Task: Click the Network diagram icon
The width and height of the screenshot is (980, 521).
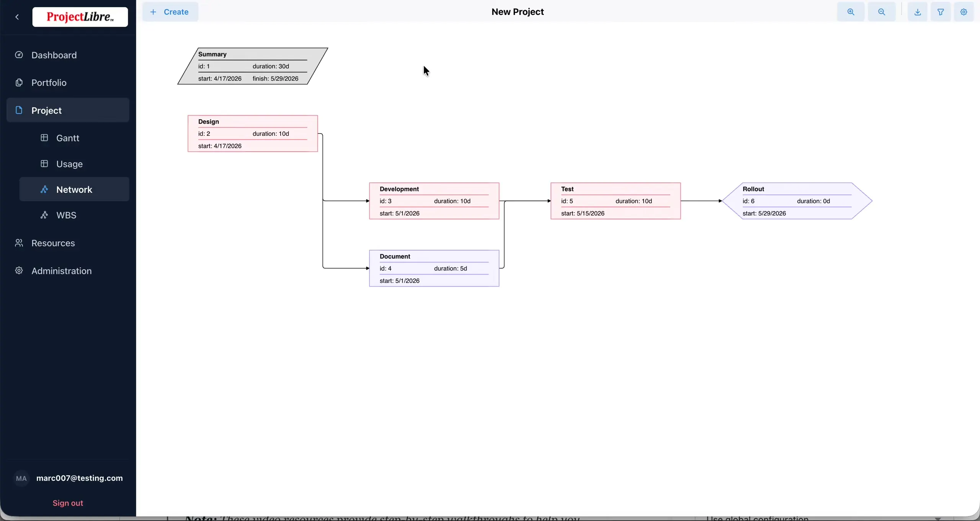Action: point(44,189)
